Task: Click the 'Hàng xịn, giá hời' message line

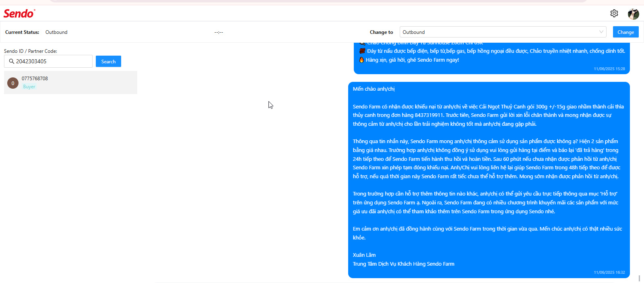Action: tap(409, 60)
